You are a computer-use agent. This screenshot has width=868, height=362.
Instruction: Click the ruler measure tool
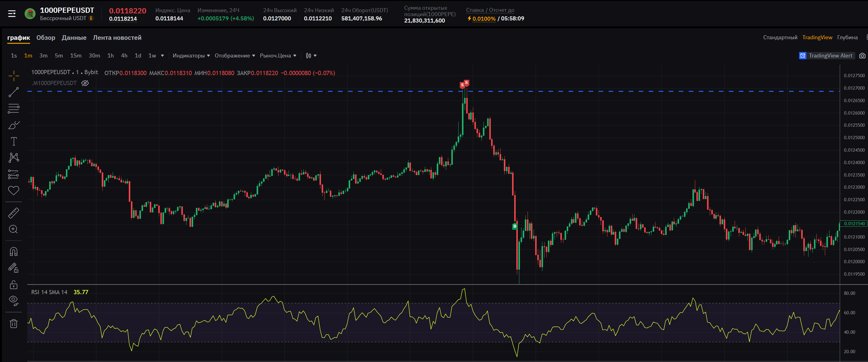click(x=13, y=213)
